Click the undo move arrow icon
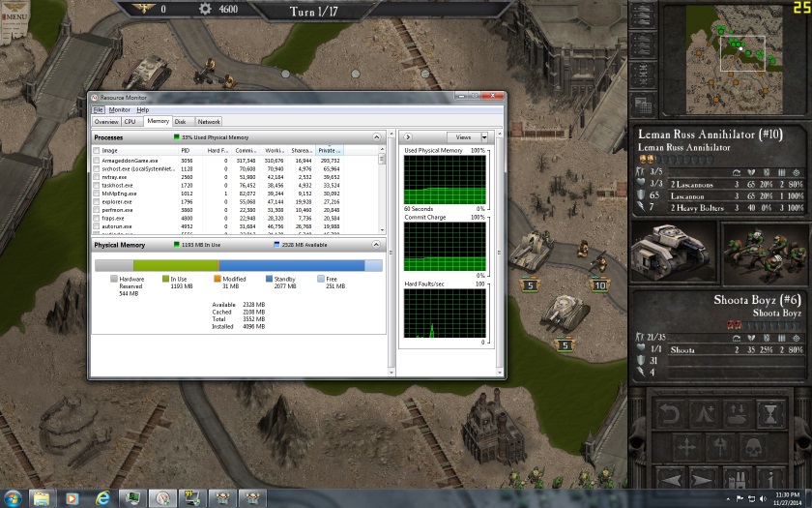Viewport: 812px width, 508px height. pos(667,415)
